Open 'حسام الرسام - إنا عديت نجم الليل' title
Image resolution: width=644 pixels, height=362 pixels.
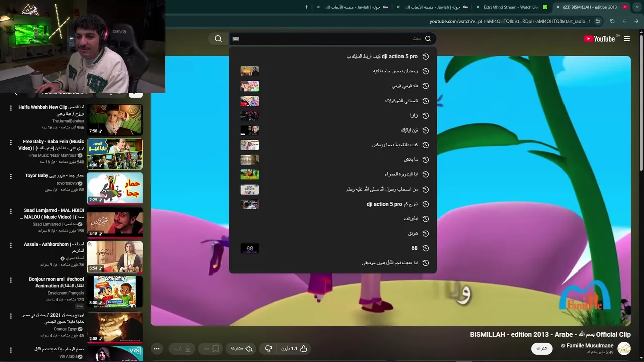[x=59, y=349]
